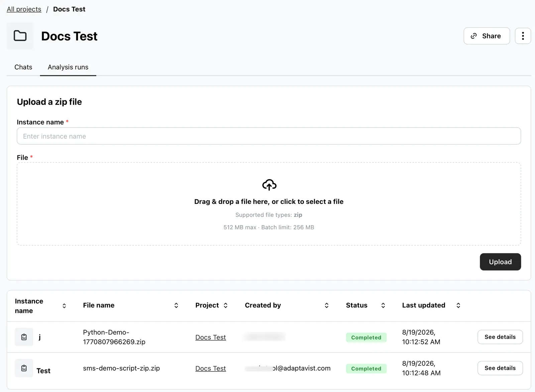Select the Analysis runs tab
Image resolution: width=535 pixels, height=392 pixels.
pos(68,67)
